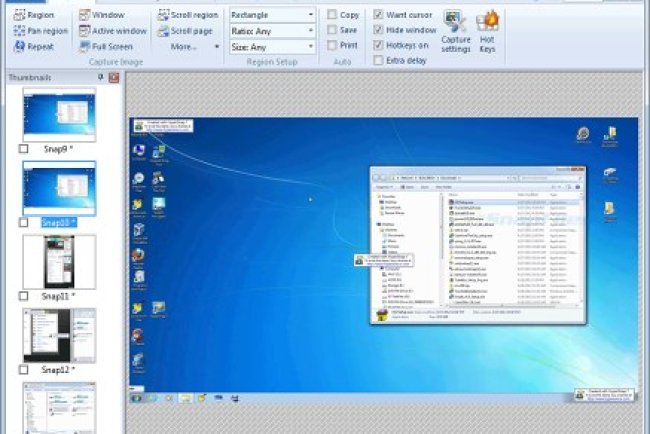Screen dimensions: 650x434
Task: Tick the checkbox next to Snap9
Action: (x=24, y=149)
